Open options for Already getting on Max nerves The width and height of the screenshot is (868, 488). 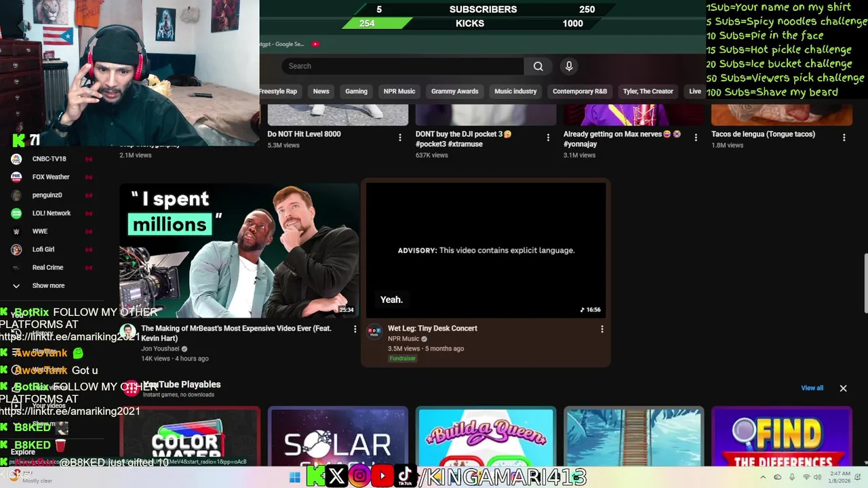coord(696,138)
